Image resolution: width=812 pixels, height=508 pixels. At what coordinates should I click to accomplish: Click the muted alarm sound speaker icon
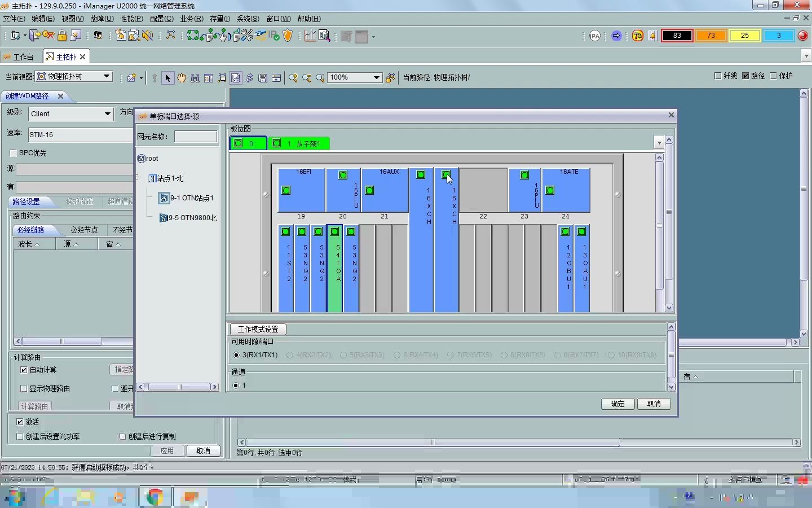coord(148,36)
